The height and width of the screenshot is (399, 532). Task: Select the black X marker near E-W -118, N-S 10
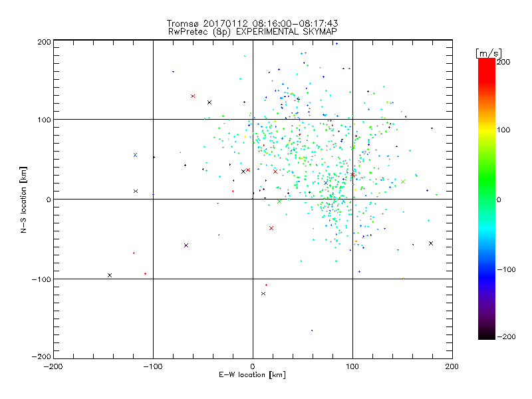[136, 192]
